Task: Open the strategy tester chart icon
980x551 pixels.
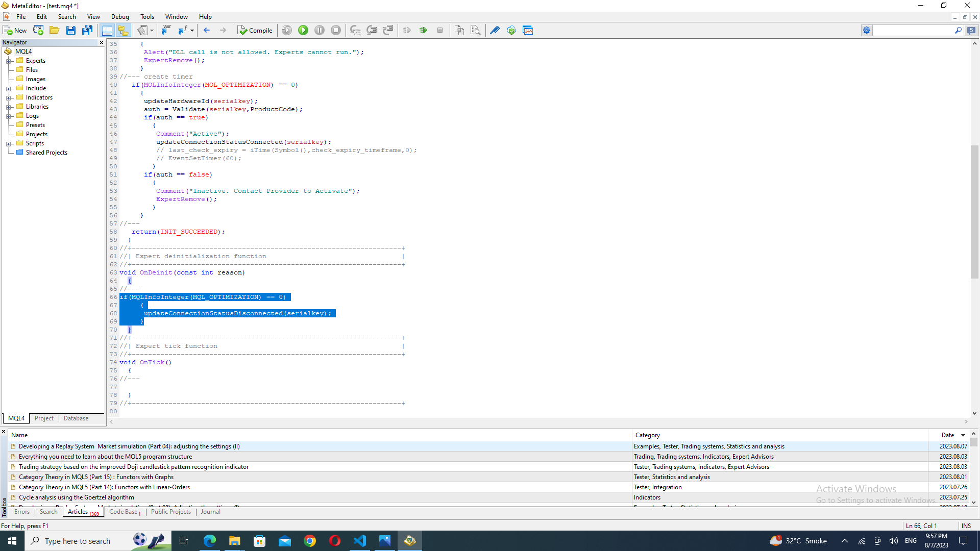Action: pyautogui.click(x=528, y=31)
